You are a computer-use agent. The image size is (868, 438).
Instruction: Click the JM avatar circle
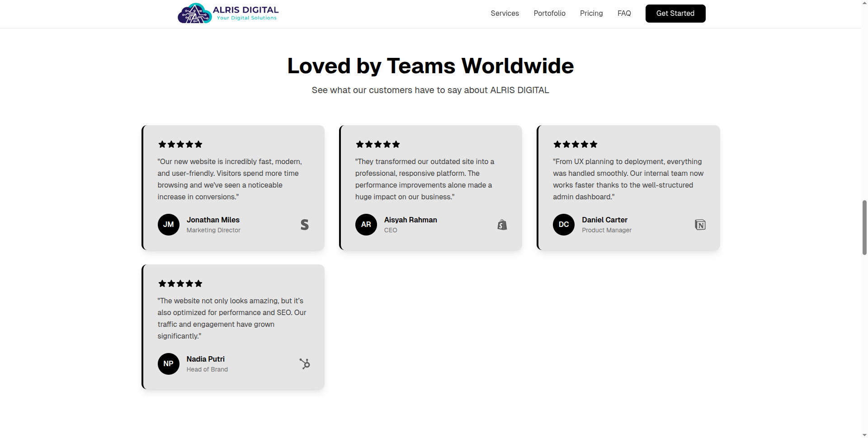(169, 225)
